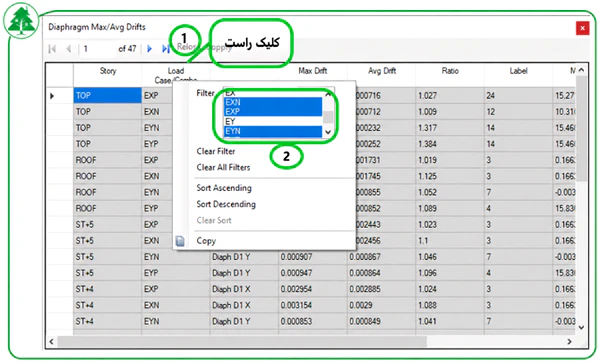
Task: Choose Clear All Filters menu entry
Action: [223, 167]
